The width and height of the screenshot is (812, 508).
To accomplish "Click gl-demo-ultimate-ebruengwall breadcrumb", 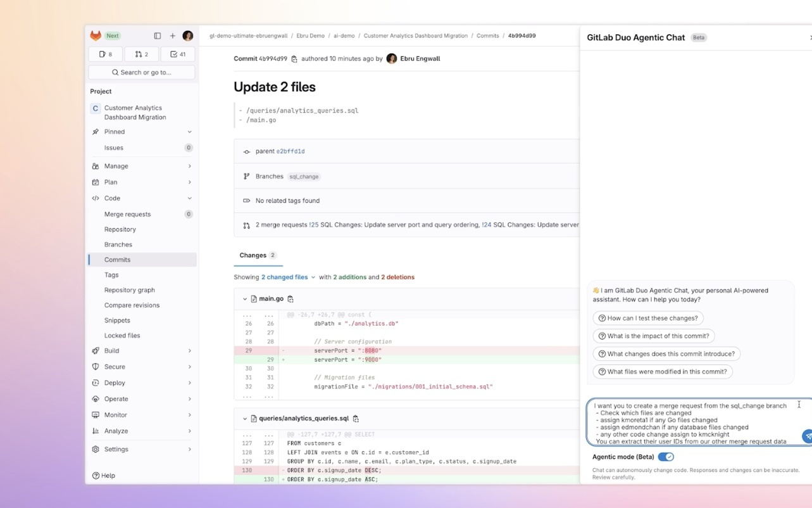I will coord(249,36).
